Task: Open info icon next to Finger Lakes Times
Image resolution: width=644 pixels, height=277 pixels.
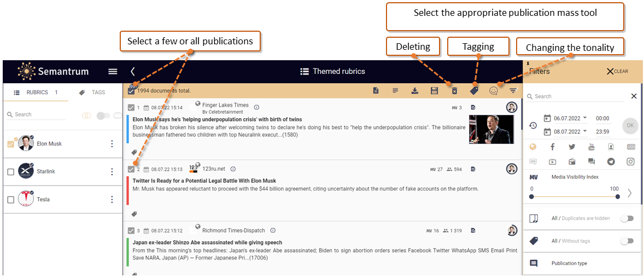Action: click(x=257, y=107)
